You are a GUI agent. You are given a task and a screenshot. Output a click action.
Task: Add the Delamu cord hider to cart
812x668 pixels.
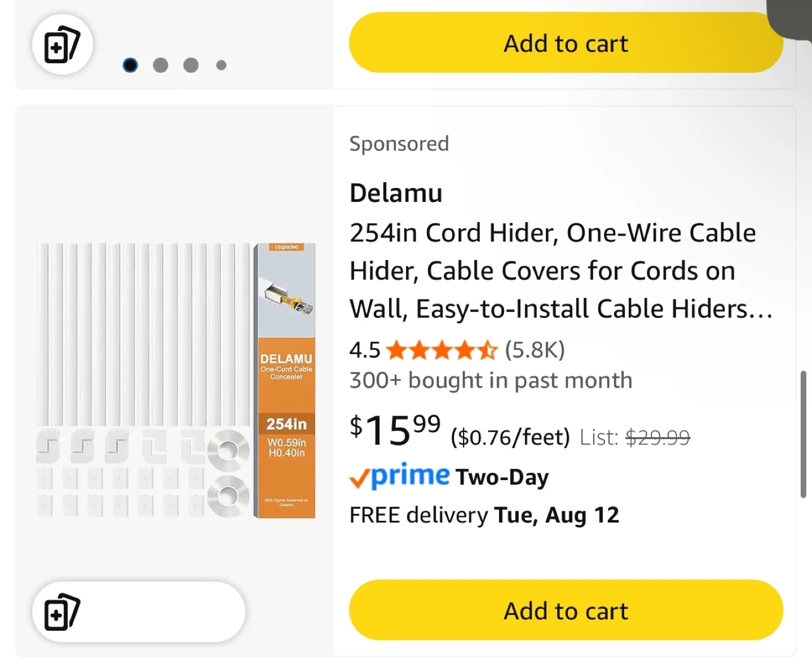pyautogui.click(x=566, y=610)
